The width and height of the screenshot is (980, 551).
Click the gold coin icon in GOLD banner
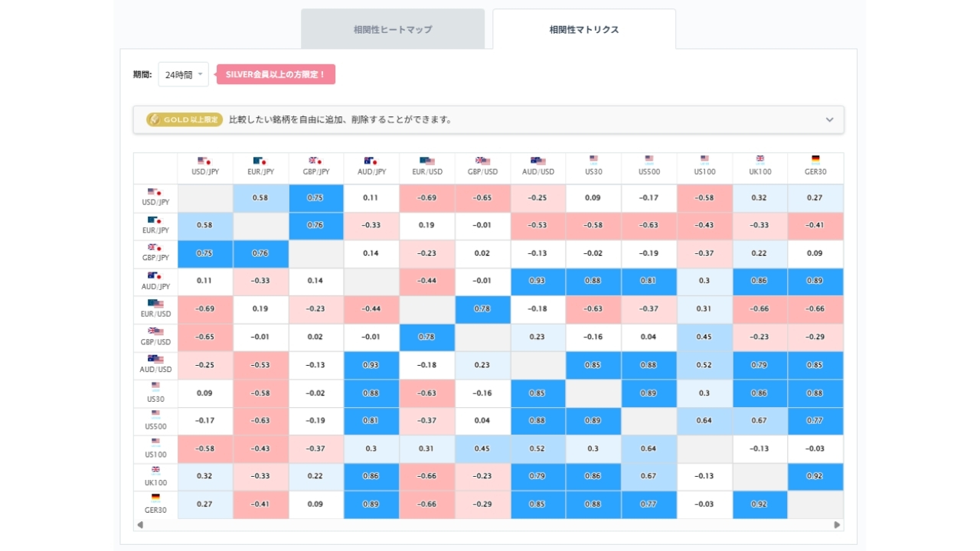pos(154,119)
